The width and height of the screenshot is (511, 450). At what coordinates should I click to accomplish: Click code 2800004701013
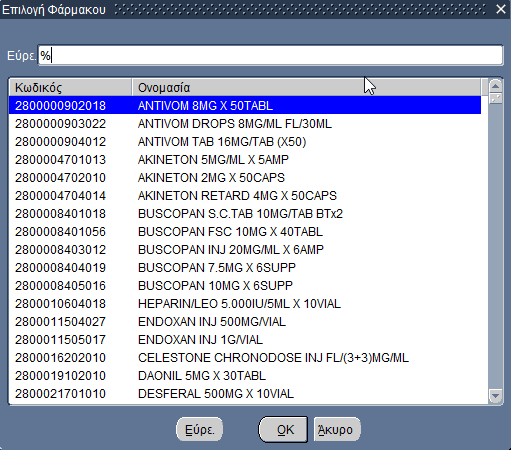tap(60, 160)
